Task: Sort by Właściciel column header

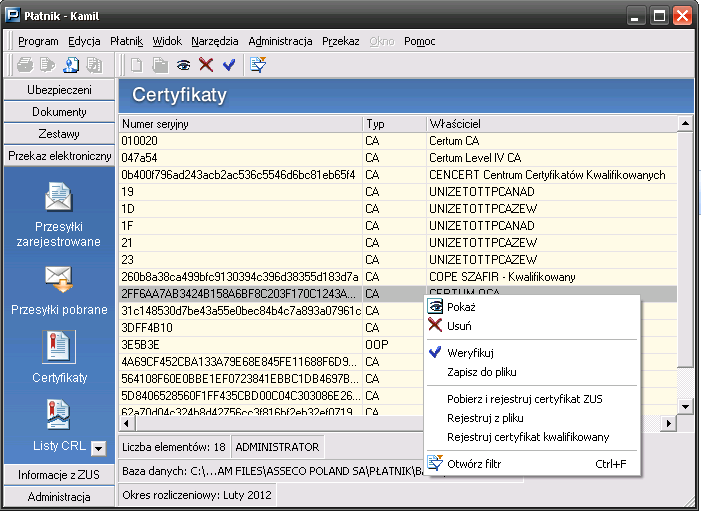Action: [552, 123]
